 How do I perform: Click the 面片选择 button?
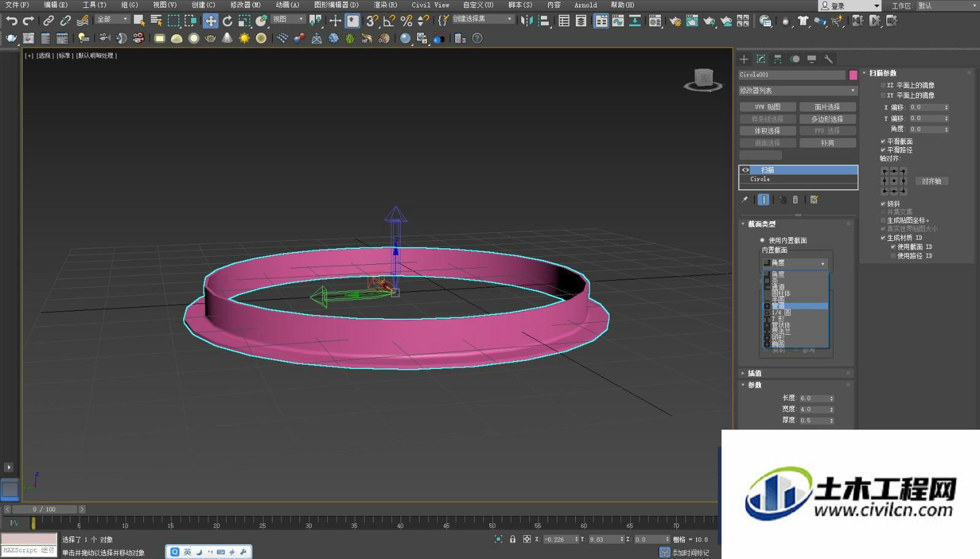(x=827, y=107)
